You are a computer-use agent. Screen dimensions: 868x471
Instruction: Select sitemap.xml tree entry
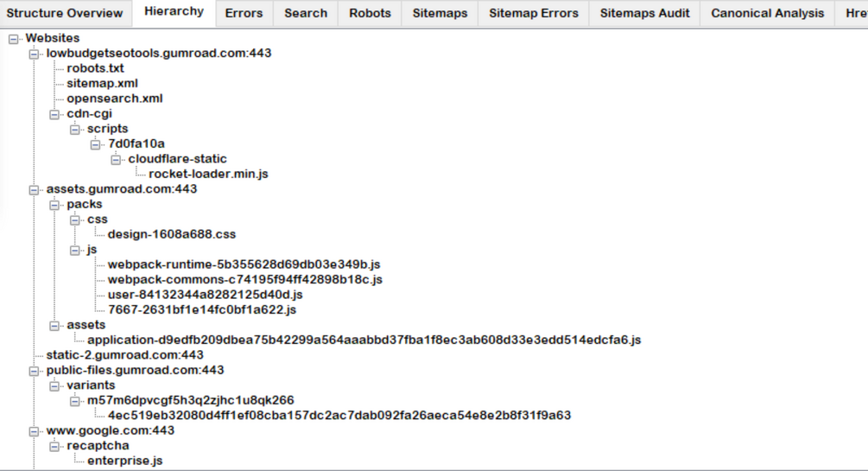coord(103,83)
